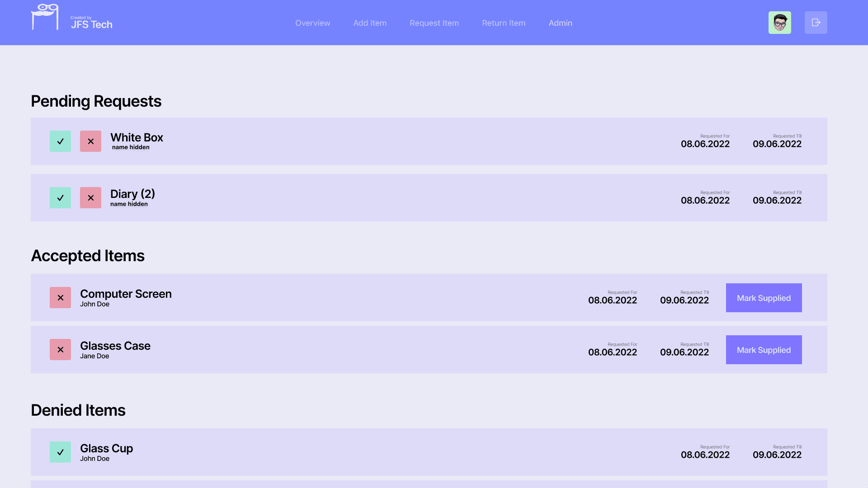This screenshot has width=868, height=488.
Task: Re-approve the denied Glass Cup item
Action: 60,452
